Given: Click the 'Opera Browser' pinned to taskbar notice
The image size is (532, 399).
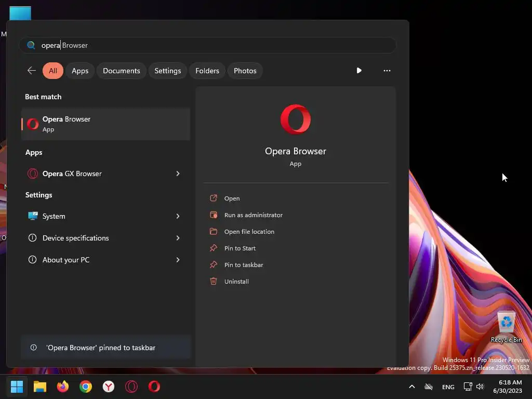Looking at the screenshot, I should [x=106, y=348].
